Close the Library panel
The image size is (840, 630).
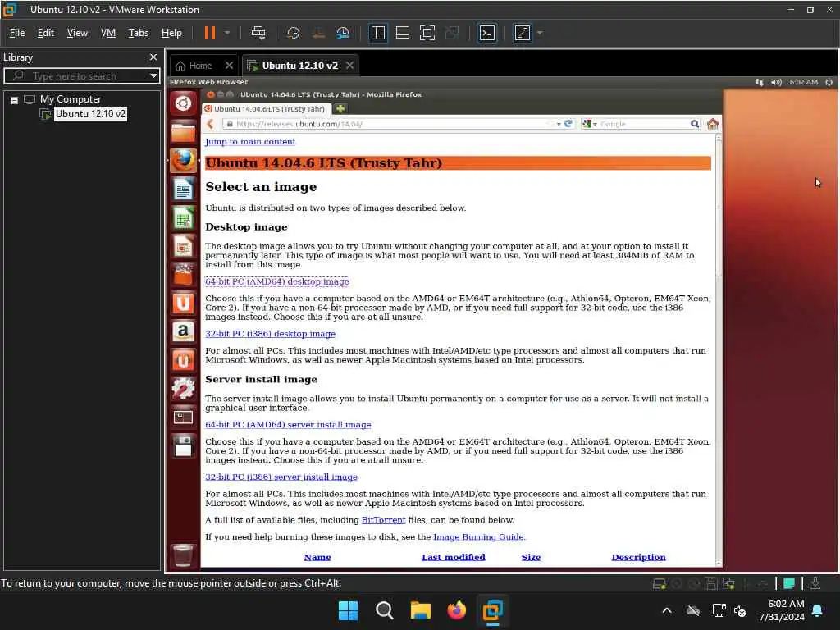coord(153,57)
